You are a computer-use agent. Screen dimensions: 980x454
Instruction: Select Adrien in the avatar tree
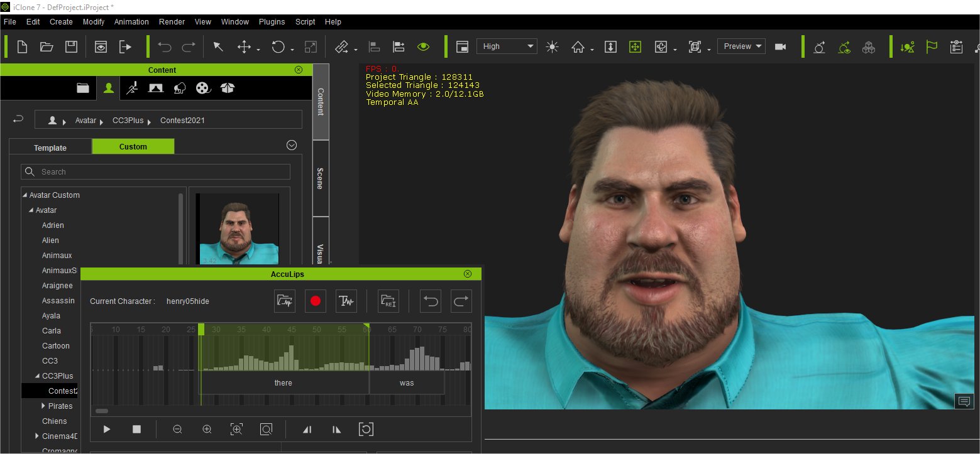(x=53, y=225)
